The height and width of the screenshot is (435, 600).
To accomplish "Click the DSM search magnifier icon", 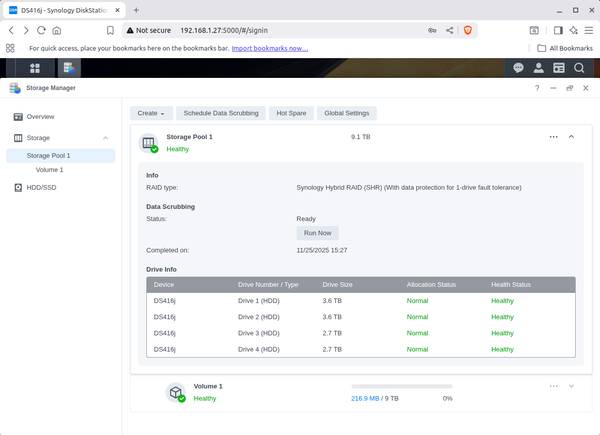I will (579, 68).
